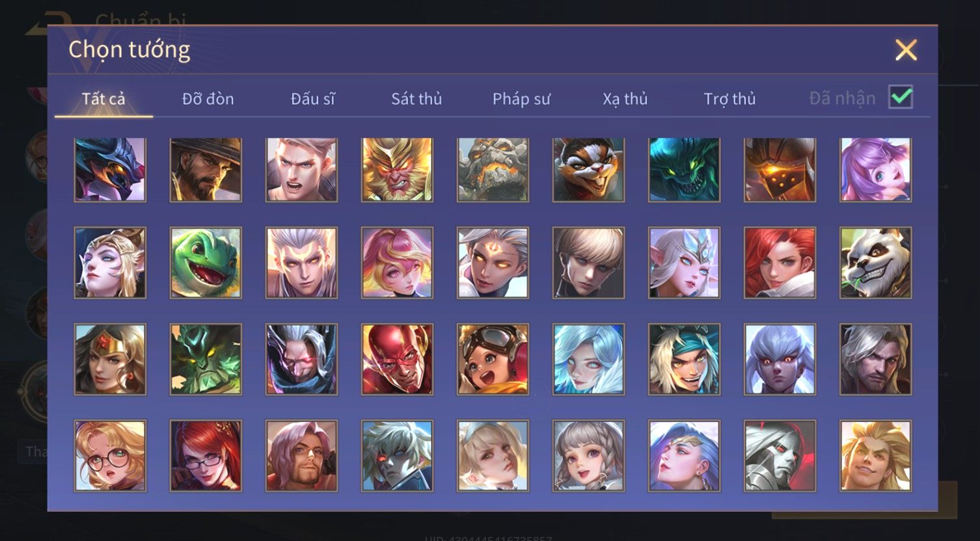The height and width of the screenshot is (541, 980).
Task: Open the Sát thủ hero tab
Action: [x=416, y=99]
